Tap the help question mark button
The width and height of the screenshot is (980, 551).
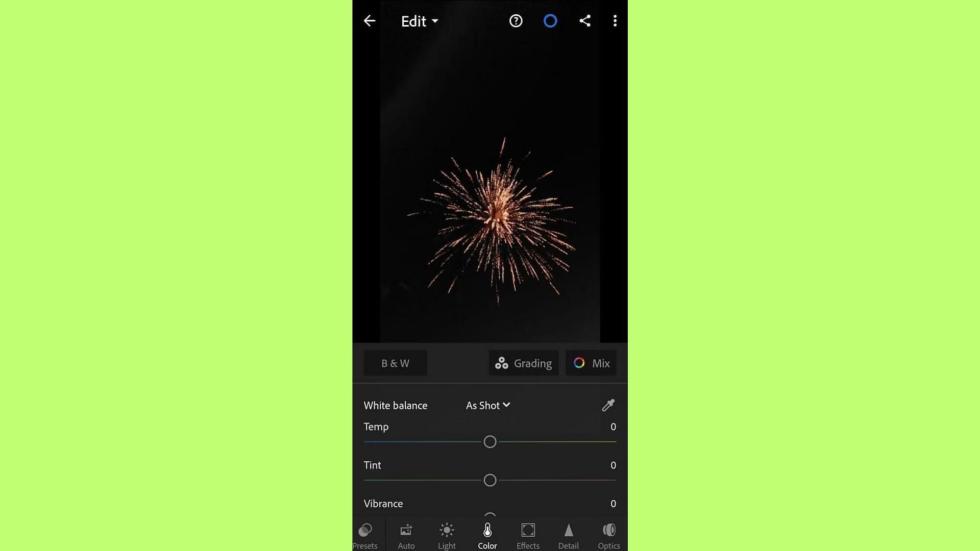[x=516, y=21]
